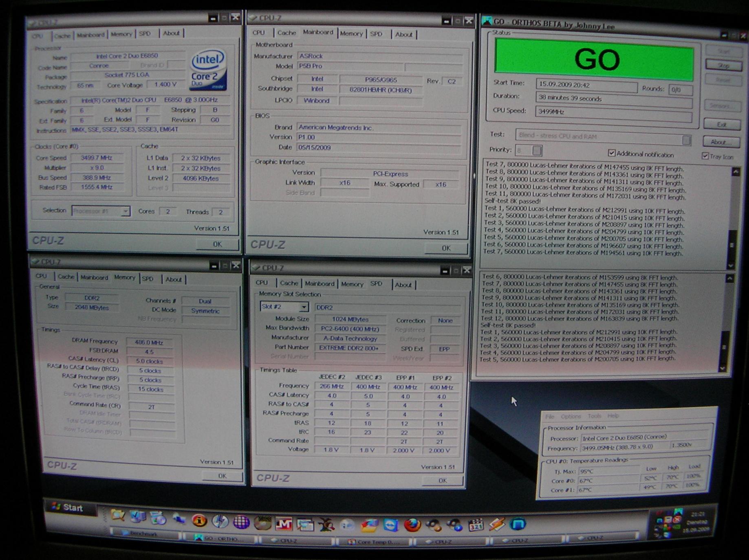
Task: Launch the red M antivirus icon
Action: pos(284,523)
